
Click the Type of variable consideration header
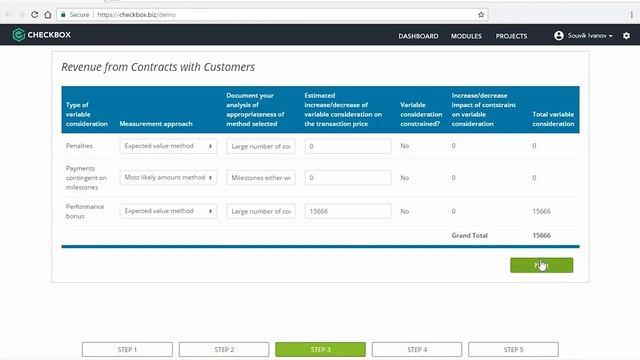pyautogui.click(x=87, y=114)
